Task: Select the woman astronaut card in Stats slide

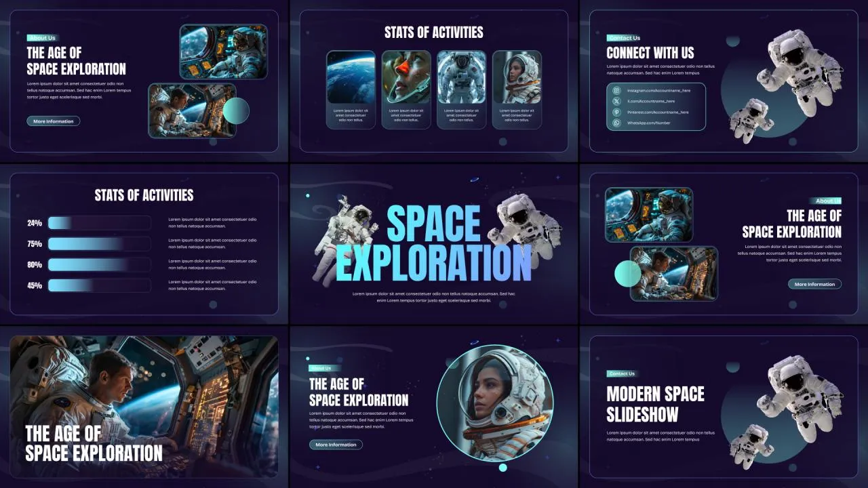Action: (517, 89)
